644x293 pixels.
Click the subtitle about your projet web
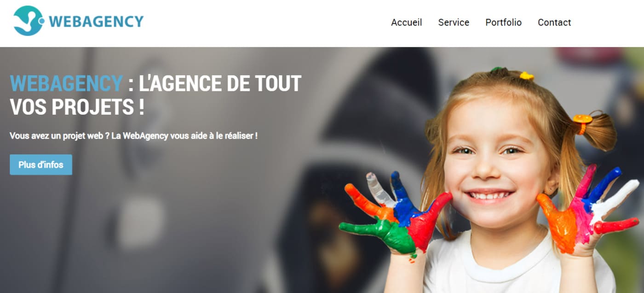pos(133,136)
